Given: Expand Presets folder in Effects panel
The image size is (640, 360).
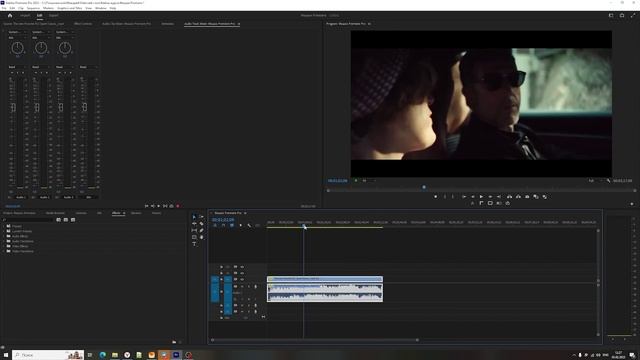Looking at the screenshot, I should 4,226.
